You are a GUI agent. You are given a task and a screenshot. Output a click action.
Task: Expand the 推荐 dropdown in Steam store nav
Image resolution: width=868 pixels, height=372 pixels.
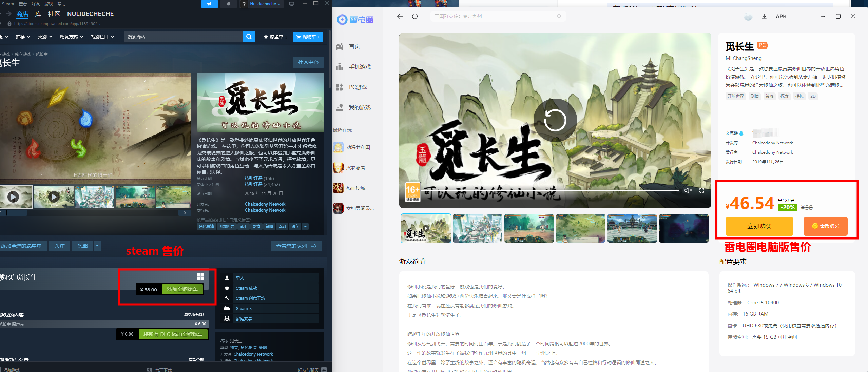[x=23, y=37]
